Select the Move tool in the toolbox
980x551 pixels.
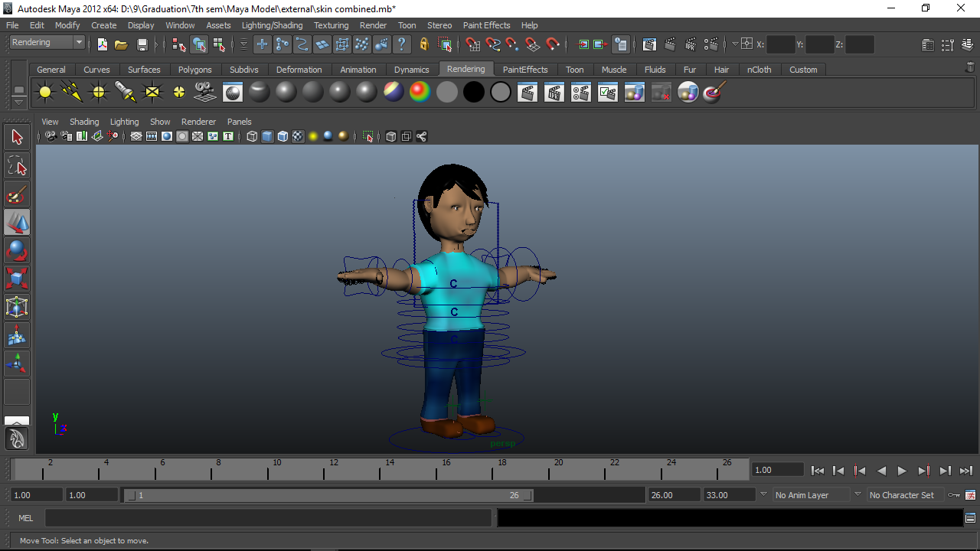point(17,222)
